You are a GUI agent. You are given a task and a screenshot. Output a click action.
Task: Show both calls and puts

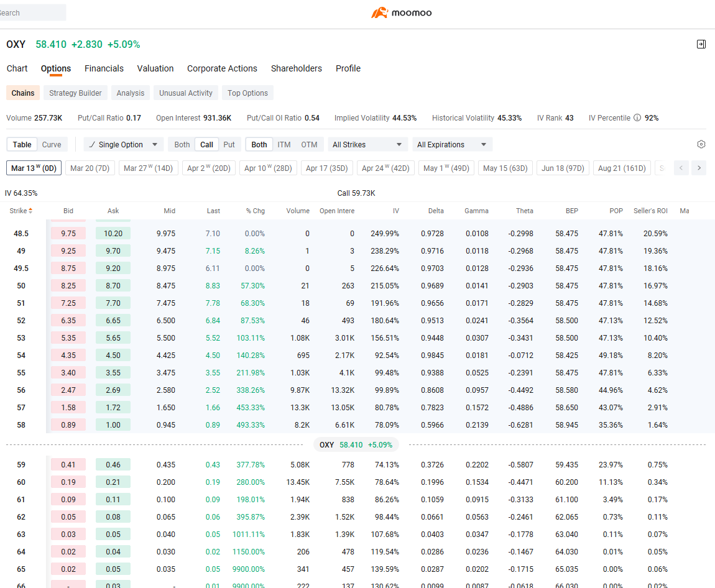[x=182, y=144]
